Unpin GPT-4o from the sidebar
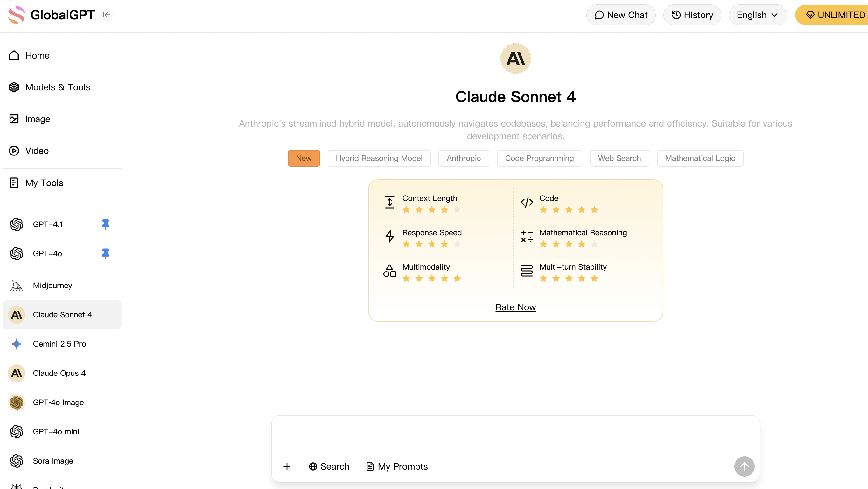Viewport: 868px width, 489px height. click(x=105, y=254)
